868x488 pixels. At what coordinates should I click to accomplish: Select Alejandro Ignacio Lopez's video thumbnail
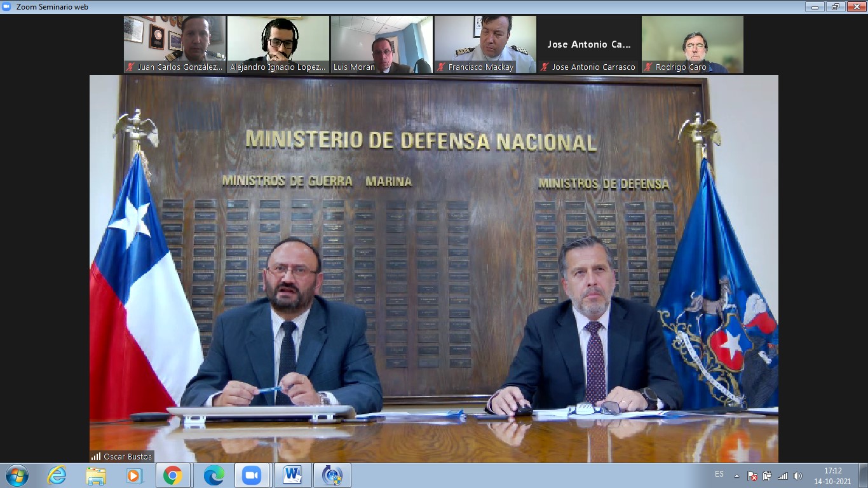(278, 44)
